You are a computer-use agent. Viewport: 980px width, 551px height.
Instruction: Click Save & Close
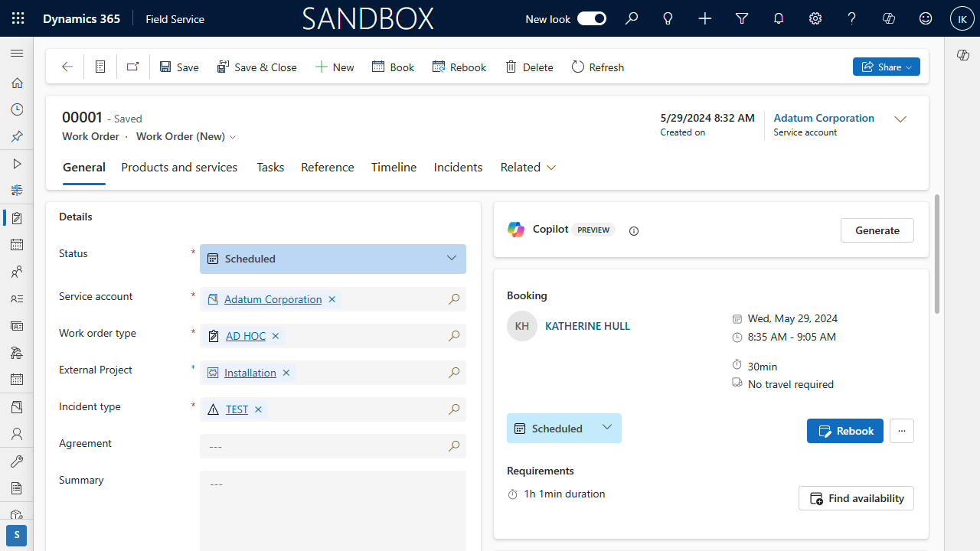point(257,67)
